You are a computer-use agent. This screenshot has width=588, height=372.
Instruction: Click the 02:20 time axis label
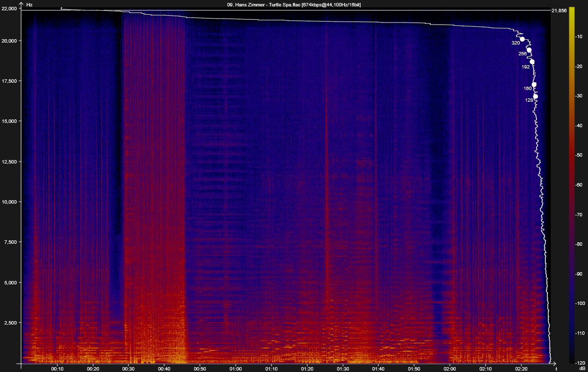pos(521,368)
